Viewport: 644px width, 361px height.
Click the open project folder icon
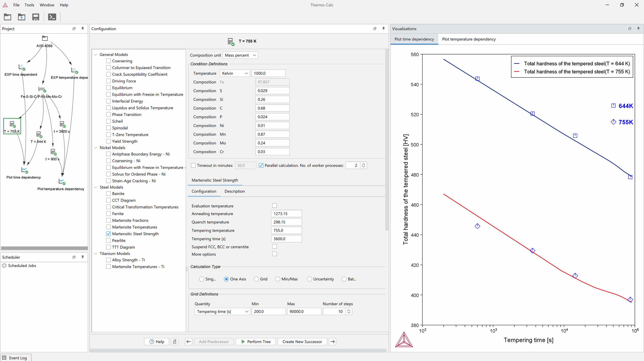pos(8,17)
